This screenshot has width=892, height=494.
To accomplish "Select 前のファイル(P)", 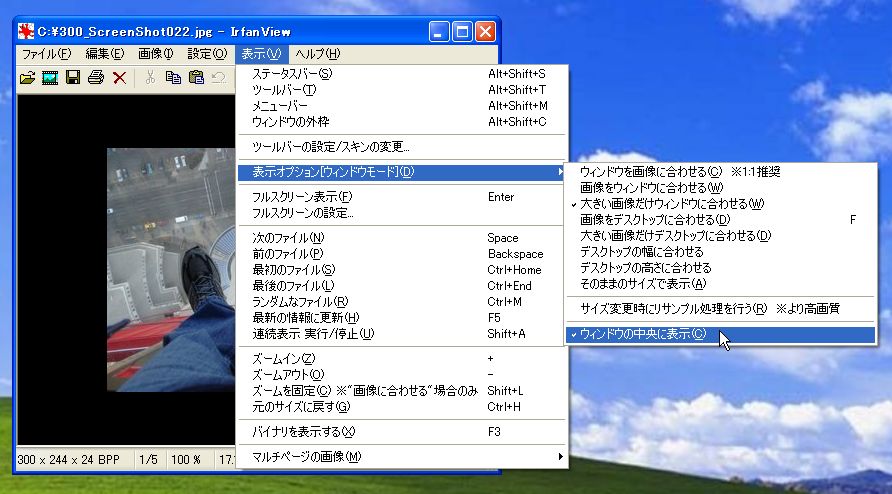I will 402,254.
